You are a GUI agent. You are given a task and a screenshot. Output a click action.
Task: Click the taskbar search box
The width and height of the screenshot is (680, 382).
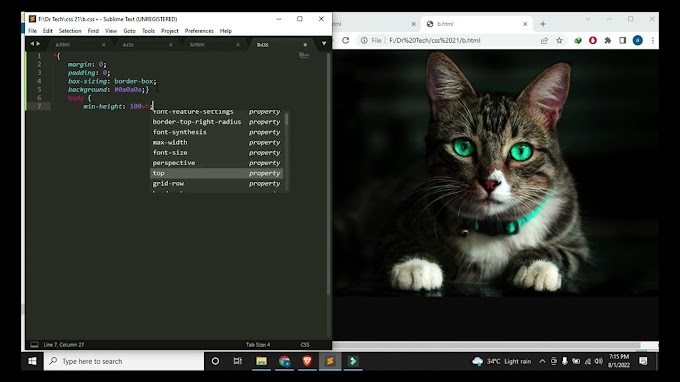[124, 361]
